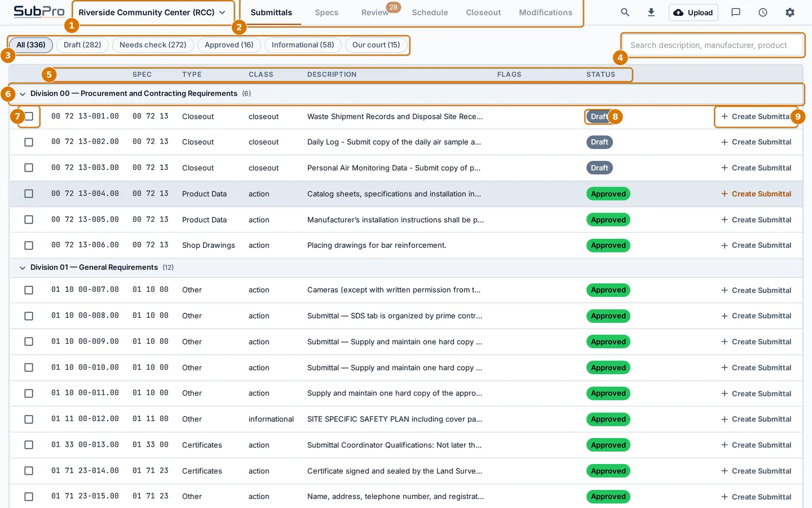The width and height of the screenshot is (812, 508).
Task: Click the TYPE column header
Action: (x=192, y=75)
